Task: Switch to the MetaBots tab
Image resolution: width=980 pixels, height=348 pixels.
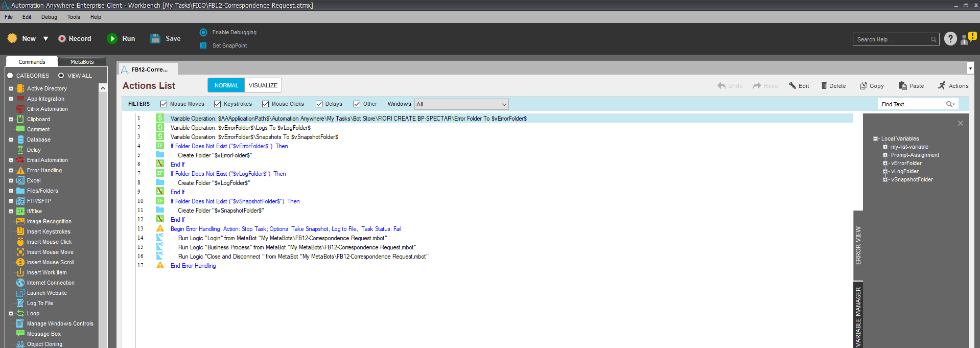Action: point(82,62)
